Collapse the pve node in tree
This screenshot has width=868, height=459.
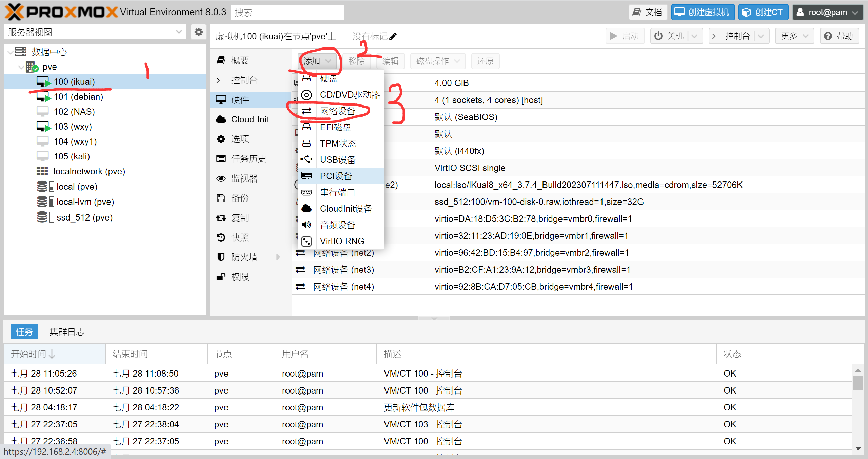(x=21, y=67)
